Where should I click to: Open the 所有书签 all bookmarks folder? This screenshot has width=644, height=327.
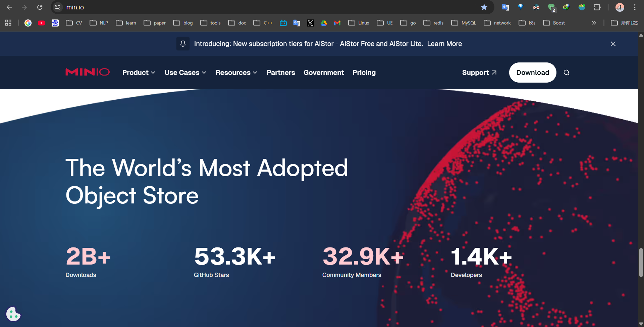pos(625,23)
